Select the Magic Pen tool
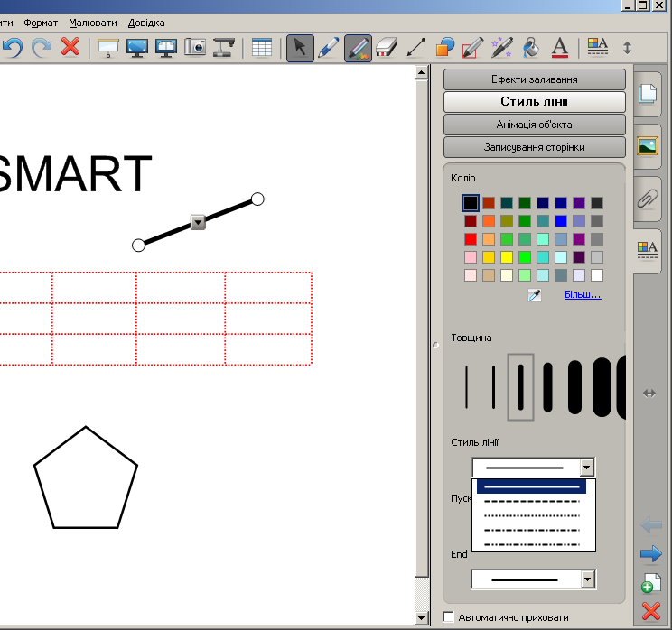Viewport: 672px width, 630px height. click(x=502, y=47)
